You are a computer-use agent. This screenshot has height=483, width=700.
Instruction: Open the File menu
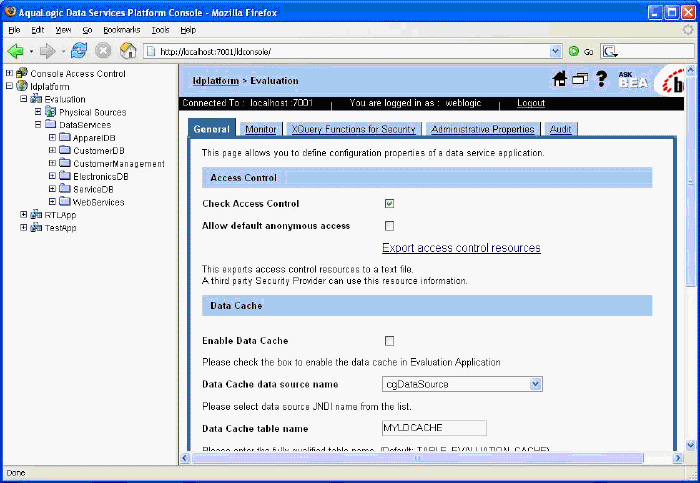(14, 30)
